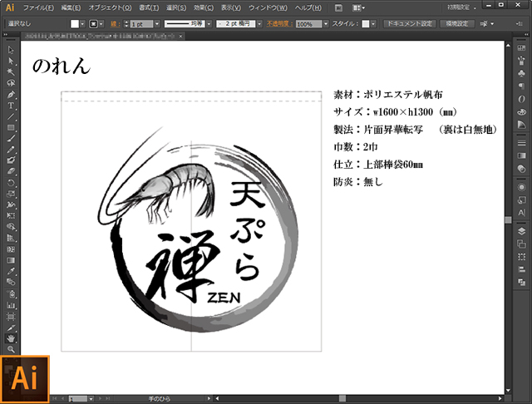
Task: Choose the Symbol Sprayer tool
Action: 11,293
